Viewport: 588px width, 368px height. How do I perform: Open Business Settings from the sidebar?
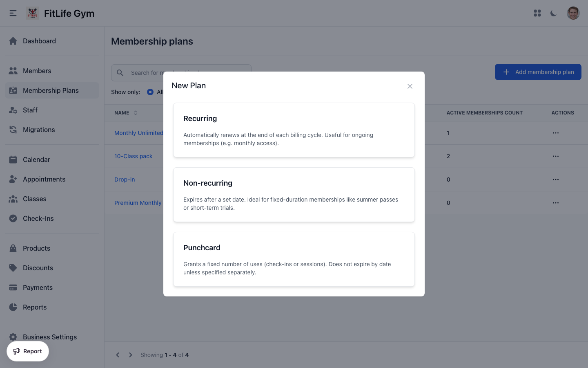(x=13, y=337)
